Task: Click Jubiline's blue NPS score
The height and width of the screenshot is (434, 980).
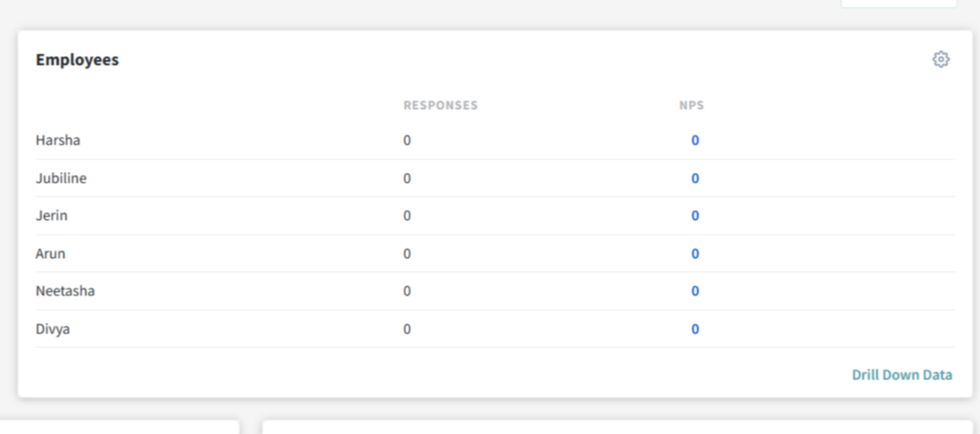Action: tap(694, 178)
